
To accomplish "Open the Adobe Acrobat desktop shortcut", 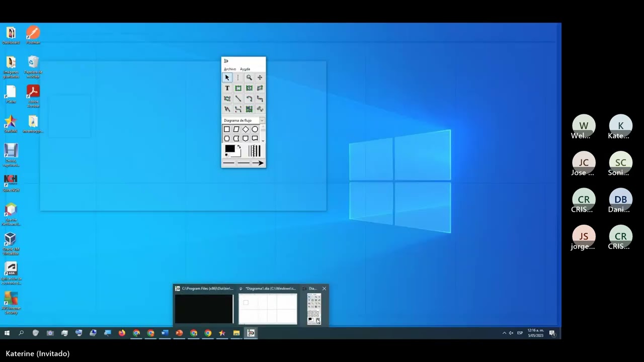I will pos(33,96).
